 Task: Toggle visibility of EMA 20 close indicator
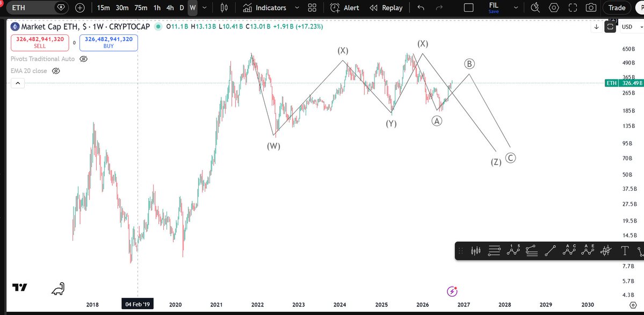56,71
